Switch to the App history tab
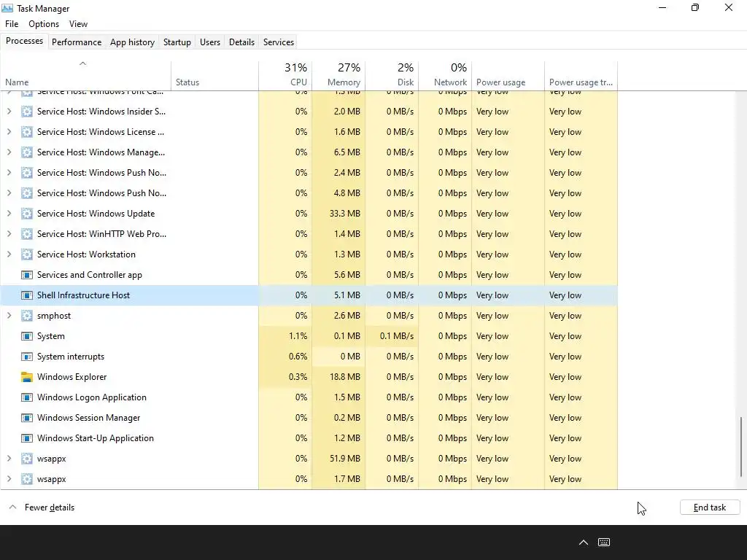Screen dimensions: 747x560 (x=133, y=42)
